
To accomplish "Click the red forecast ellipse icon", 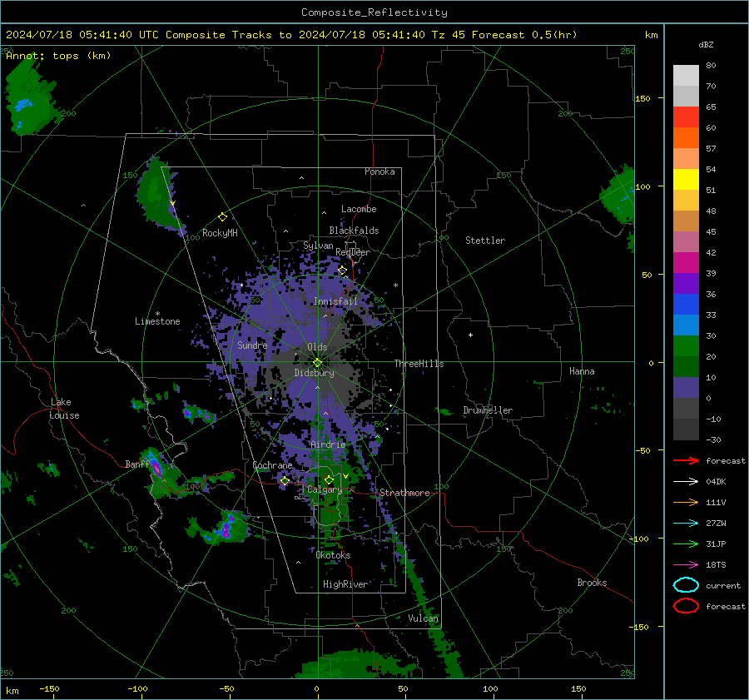I will point(686,606).
